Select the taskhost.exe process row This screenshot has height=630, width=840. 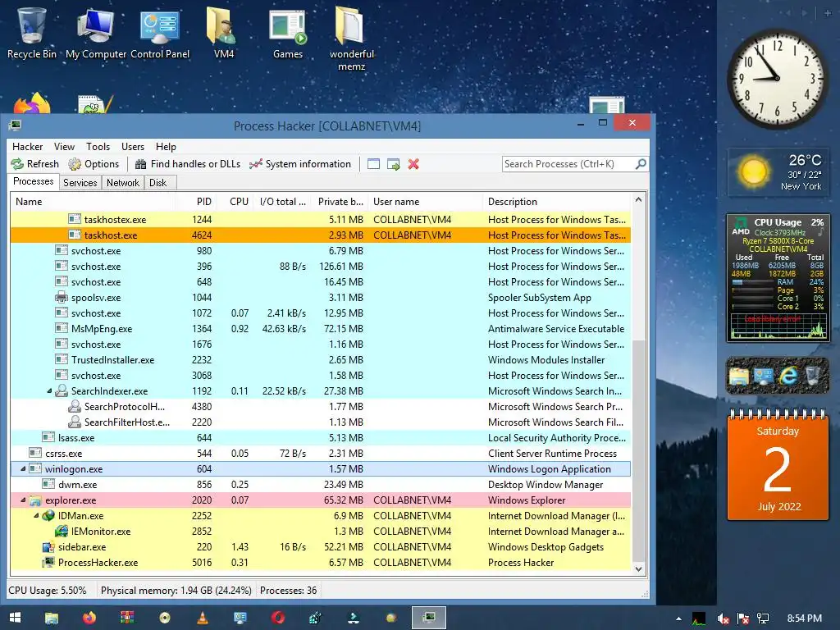[x=321, y=235]
